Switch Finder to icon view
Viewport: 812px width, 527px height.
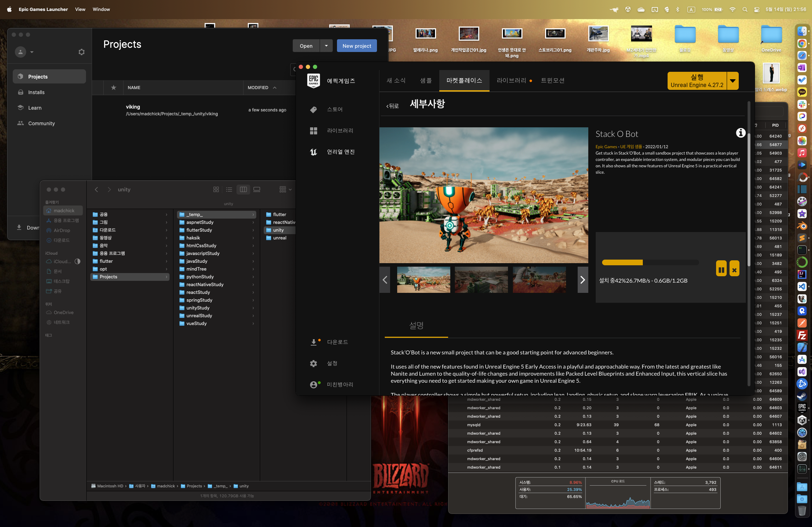(216, 190)
